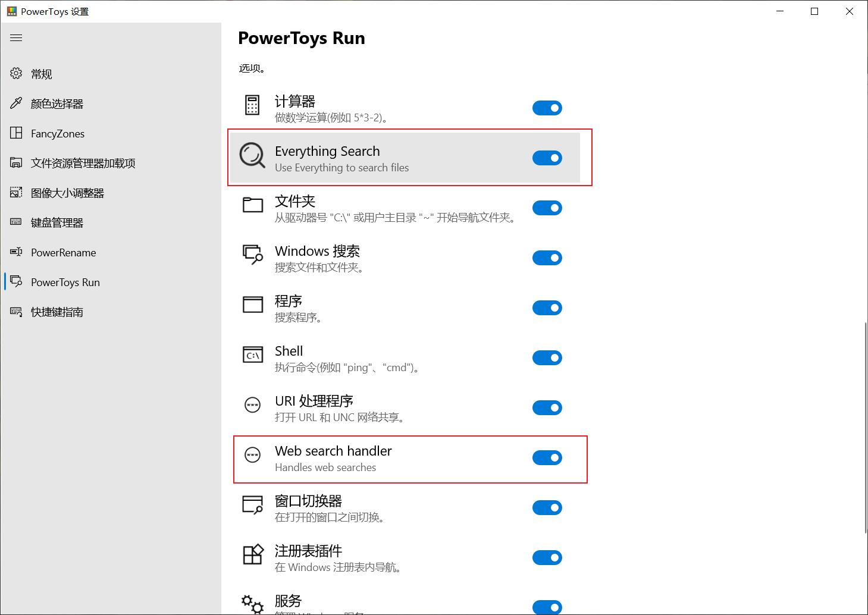Viewport: 868px width, 615px height.
Task: Switch to 图像大小调整器 settings
Action: click(x=111, y=193)
